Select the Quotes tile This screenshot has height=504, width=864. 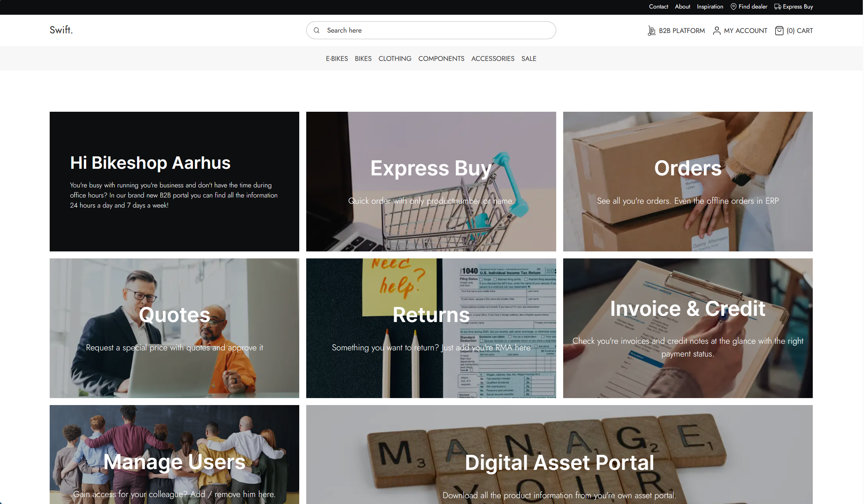click(x=174, y=328)
